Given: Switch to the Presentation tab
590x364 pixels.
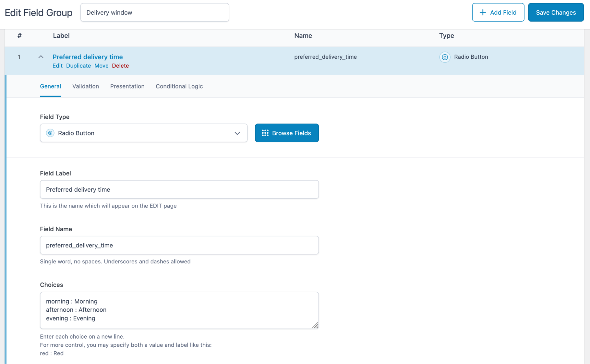Looking at the screenshot, I should [x=127, y=86].
